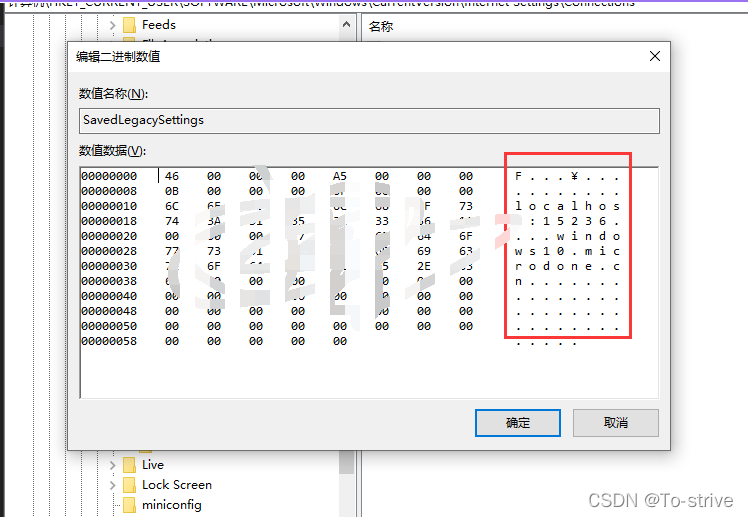Select the Feeds folder icon

(x=129, y=25)
